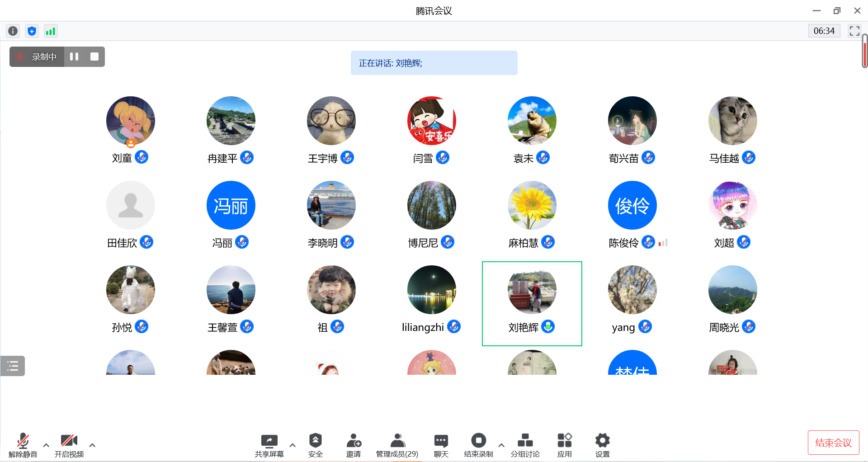Open the meeting info icon
Viewport: 868px width, 462px height.
[13, 31]
